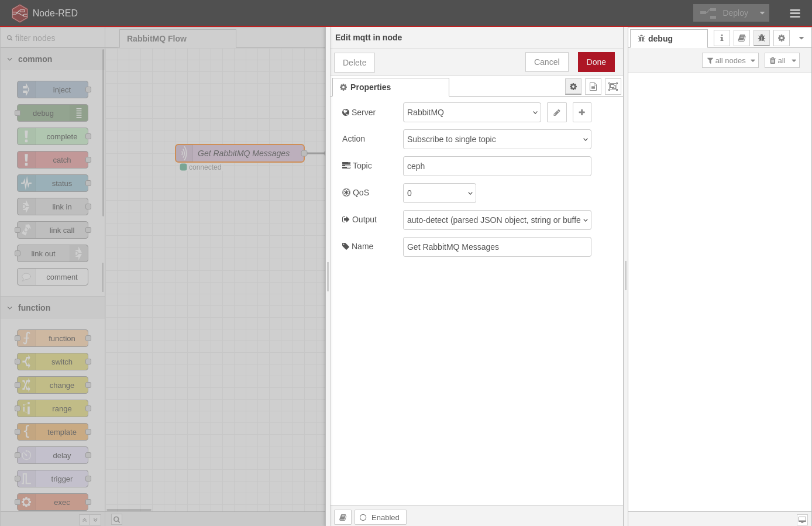
Task: Open the main hamburger menu
Action: coord(794,13)
